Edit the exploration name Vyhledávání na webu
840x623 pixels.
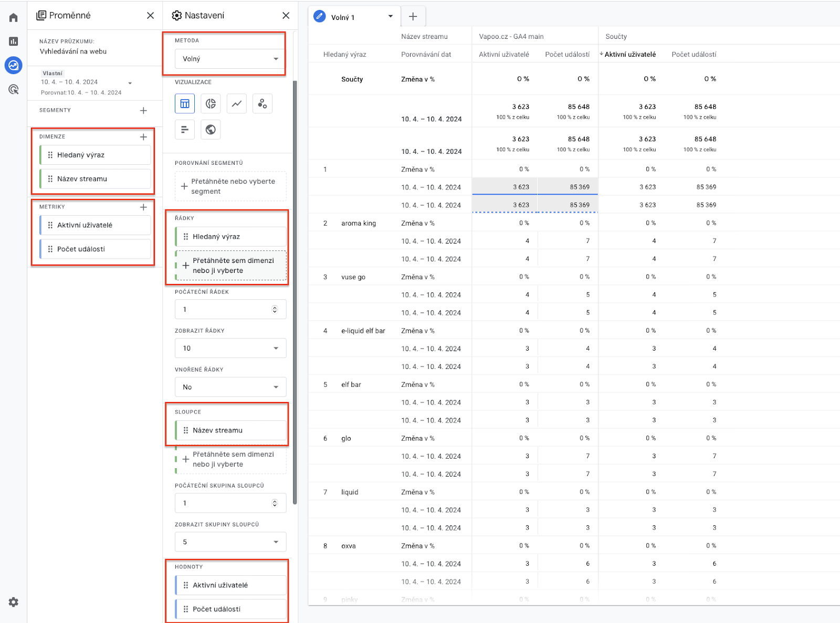[x=73, y=51]
